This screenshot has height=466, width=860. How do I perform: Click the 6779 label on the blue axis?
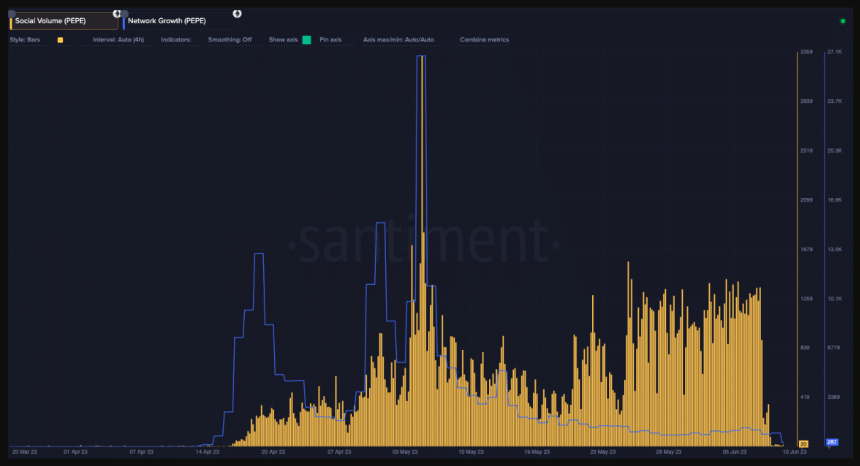pos(834,348)
